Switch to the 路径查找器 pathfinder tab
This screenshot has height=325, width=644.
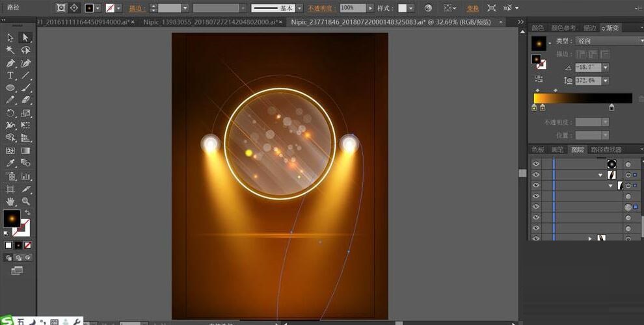point(606,149)
